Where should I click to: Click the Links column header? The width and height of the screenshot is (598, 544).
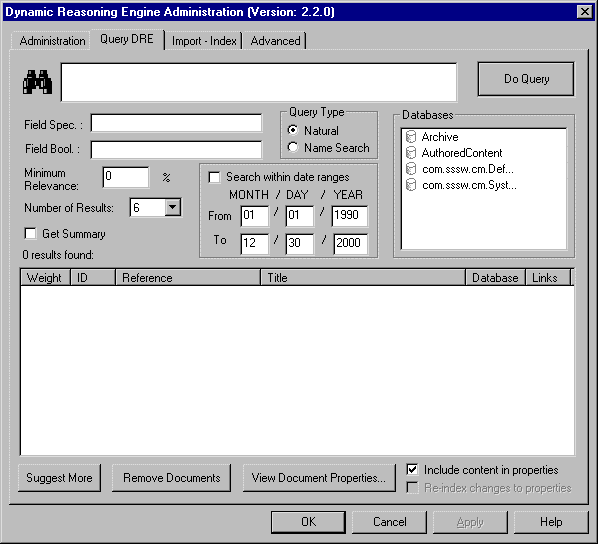pos(548,277)
